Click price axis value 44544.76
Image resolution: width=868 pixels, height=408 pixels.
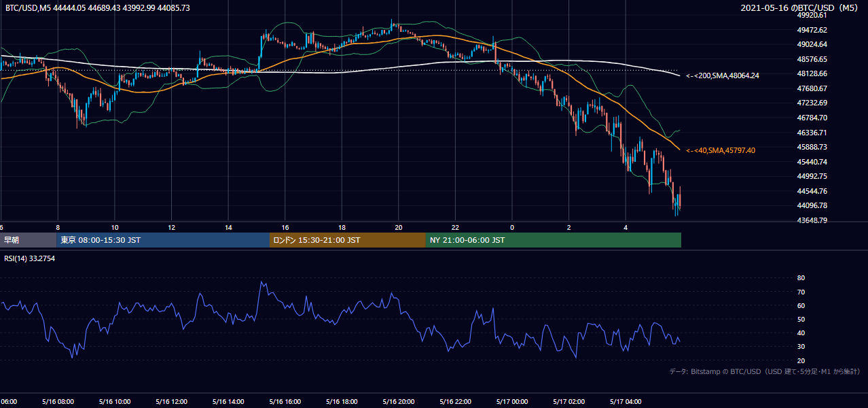click(x=812, y=191)
